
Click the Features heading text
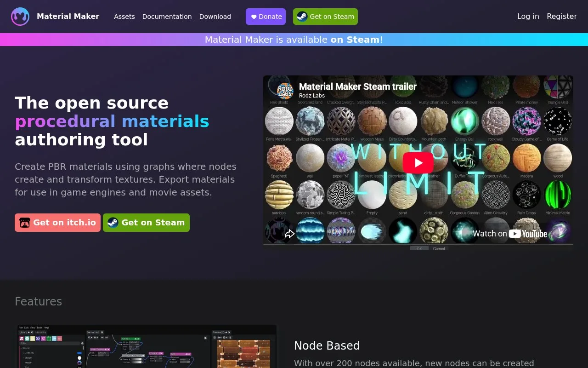[38, 301]
